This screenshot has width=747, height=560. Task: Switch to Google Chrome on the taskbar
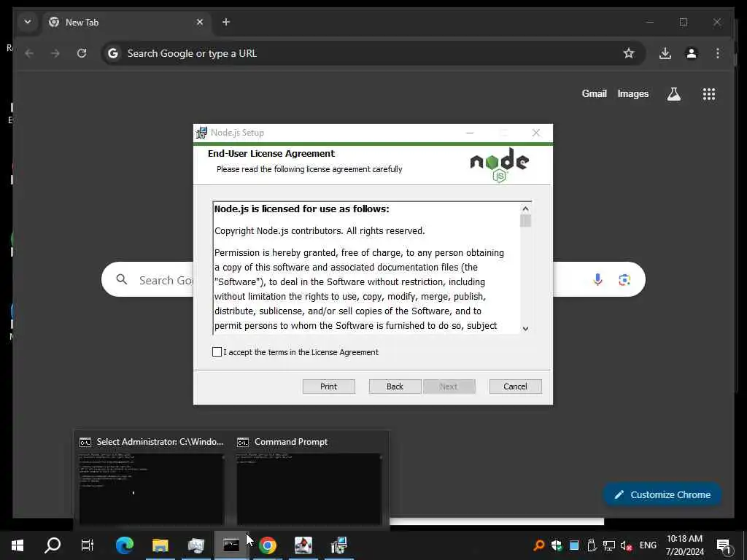point(267,545)
